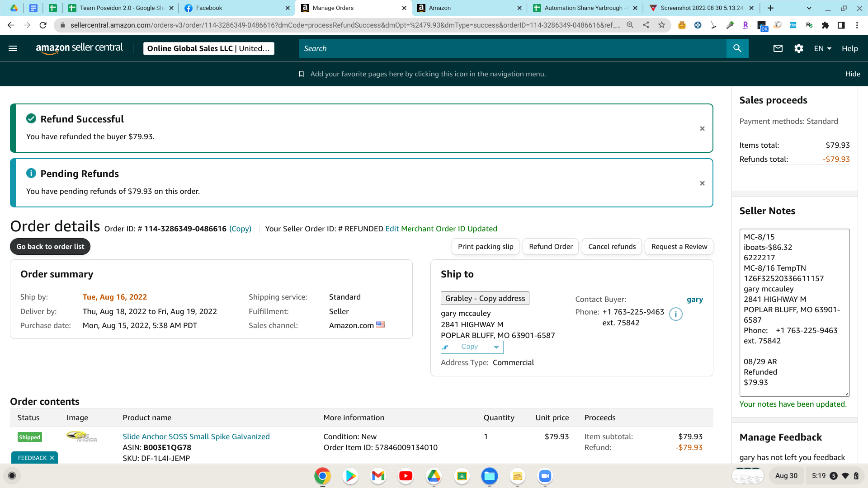Bookmark this page with the star icon

coord(662,25)
